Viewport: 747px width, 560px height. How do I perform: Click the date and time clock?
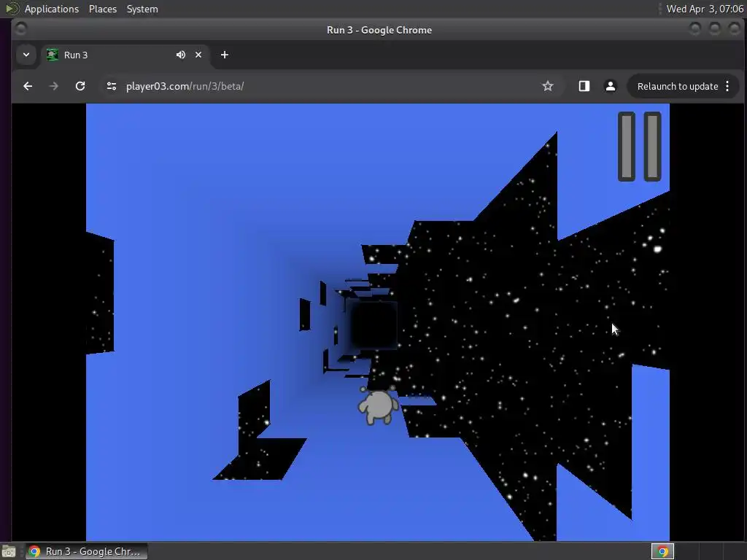pos(705,9)
